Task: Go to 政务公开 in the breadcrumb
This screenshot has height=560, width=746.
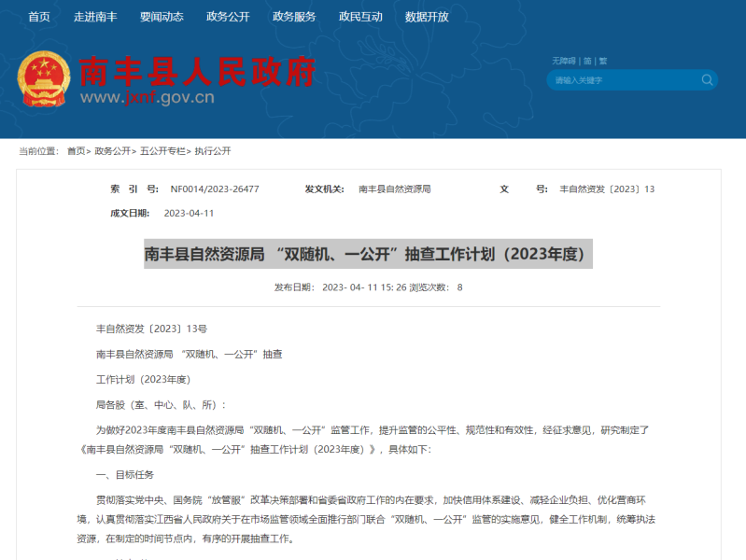Action: click(113, 151)
